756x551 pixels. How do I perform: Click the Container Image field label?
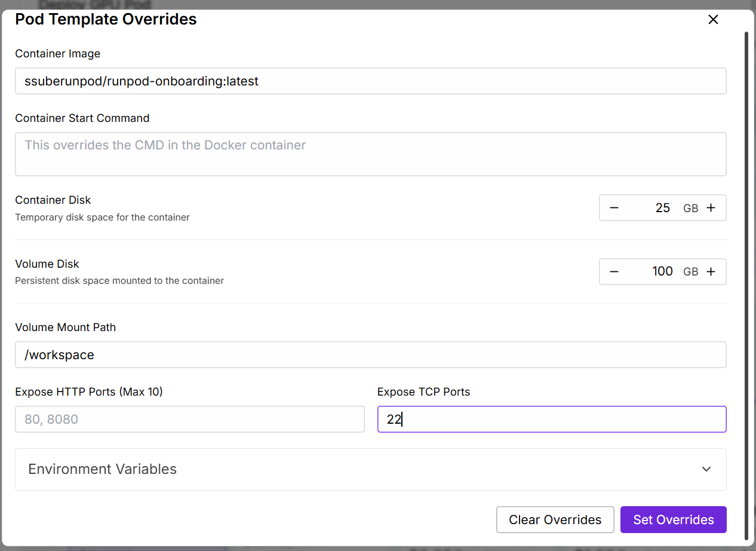click(x=57, y=54)
